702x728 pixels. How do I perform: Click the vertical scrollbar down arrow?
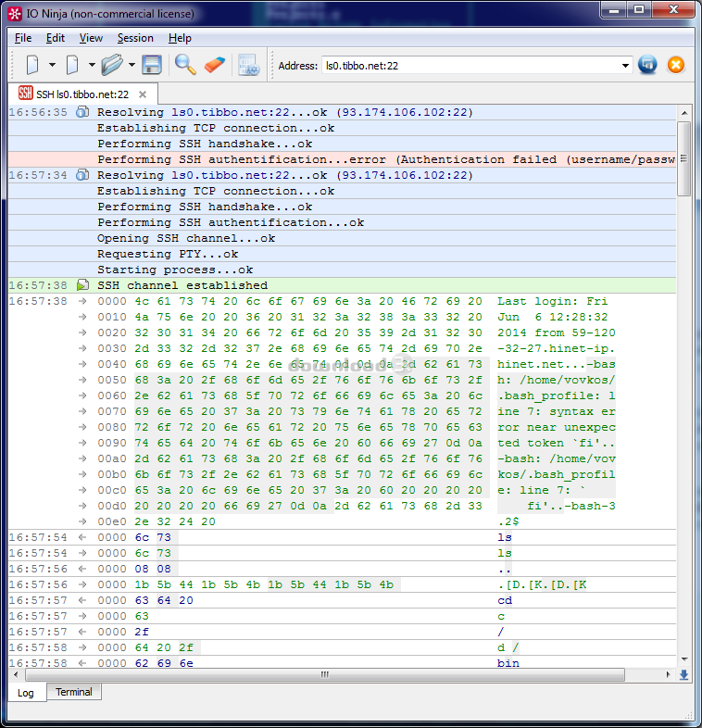pos(683,659)
